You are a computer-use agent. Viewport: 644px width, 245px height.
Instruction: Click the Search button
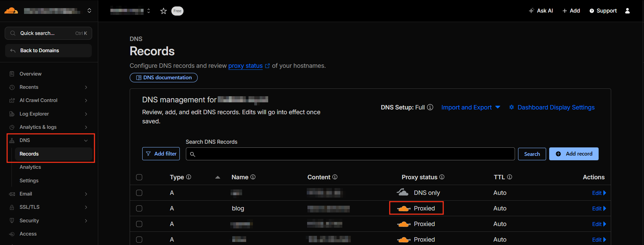[x=532, y=154]
